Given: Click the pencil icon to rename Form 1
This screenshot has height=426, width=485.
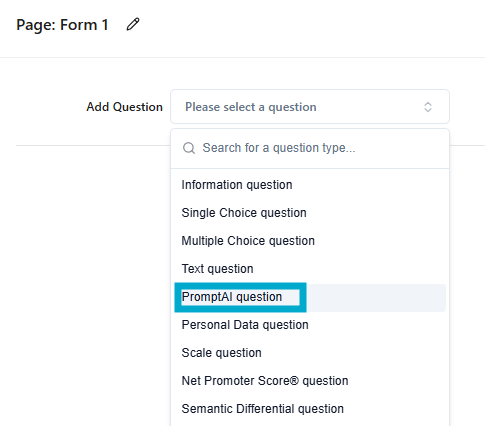Looking at the screenshot, I should (x=133, y=25).
